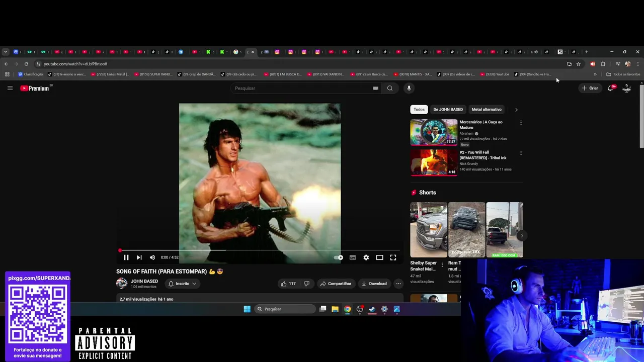Toggle subtitles on the player

[x=353, y=257]
